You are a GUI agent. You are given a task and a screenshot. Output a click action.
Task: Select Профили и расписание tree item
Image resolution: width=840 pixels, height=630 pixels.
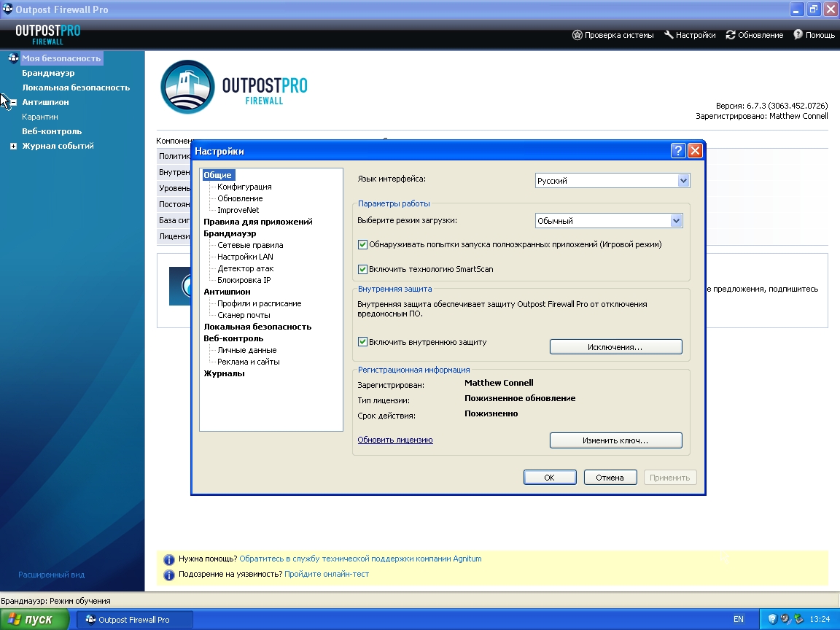pos(260,304)
